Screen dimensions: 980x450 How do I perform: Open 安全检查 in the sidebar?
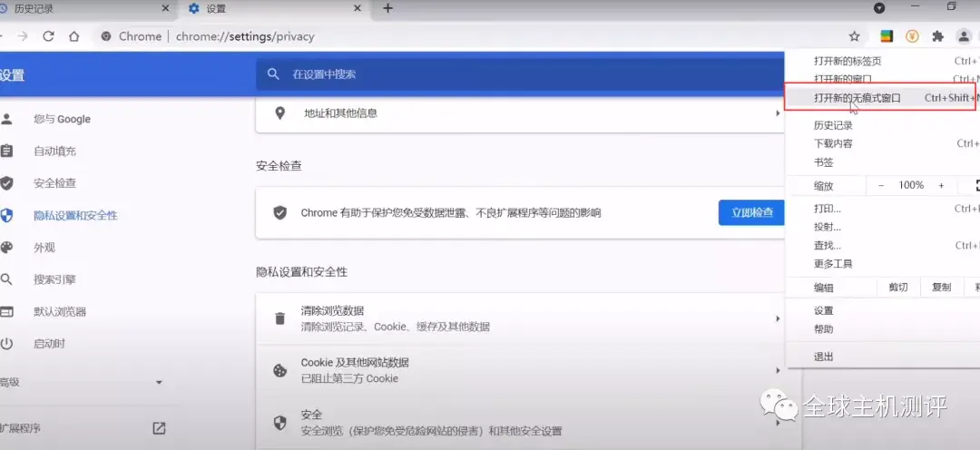[55, 183]
